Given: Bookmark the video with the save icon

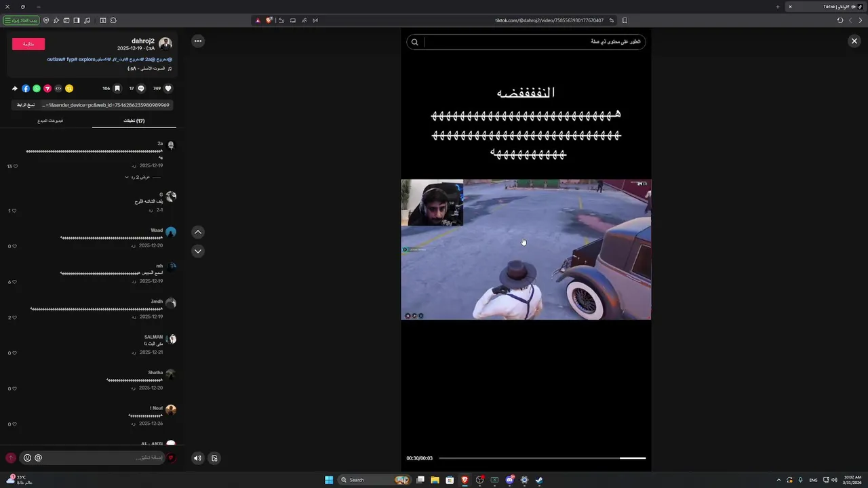Looking at the screenshot, I should coord(117,88).
